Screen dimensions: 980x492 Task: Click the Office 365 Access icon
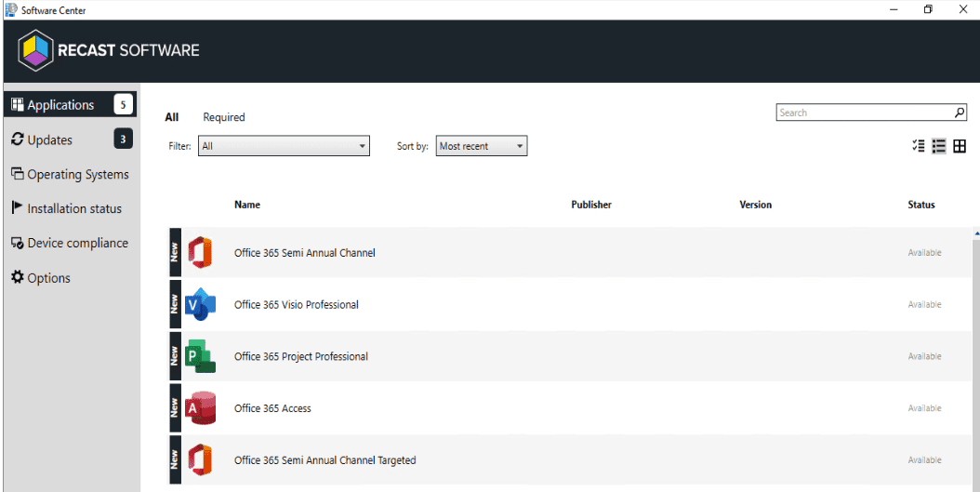[200, 408]
